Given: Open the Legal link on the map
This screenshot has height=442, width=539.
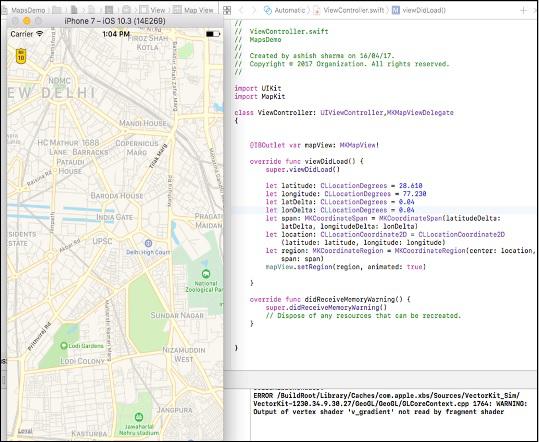Looking at the screenshot, I should pyautogui.click(x=25, y=431).
